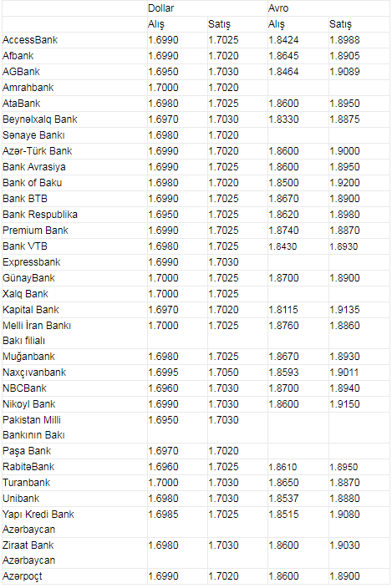Click the Bank VTB name cell

[25, 246]
